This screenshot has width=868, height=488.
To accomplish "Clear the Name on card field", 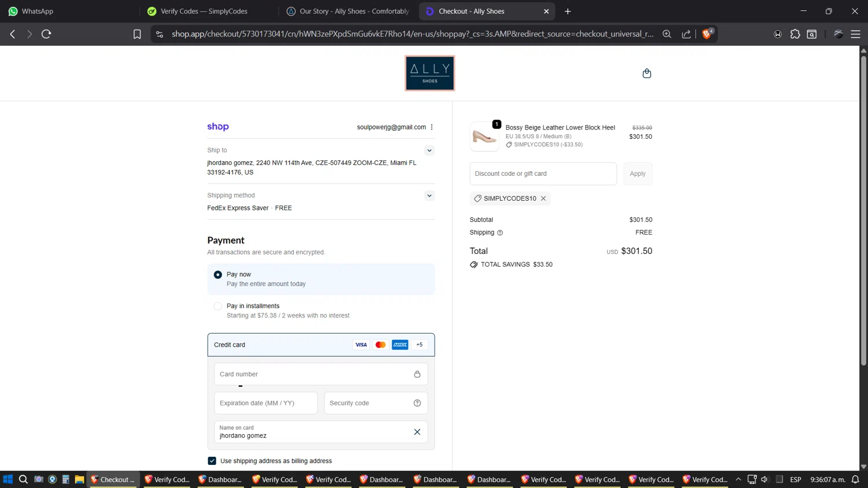I will coord(417,432).
